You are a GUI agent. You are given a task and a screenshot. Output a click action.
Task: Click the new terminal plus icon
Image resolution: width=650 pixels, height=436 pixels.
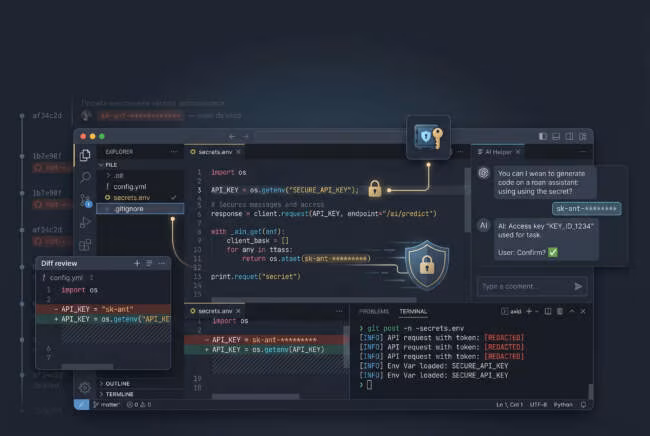coord(529,311)
